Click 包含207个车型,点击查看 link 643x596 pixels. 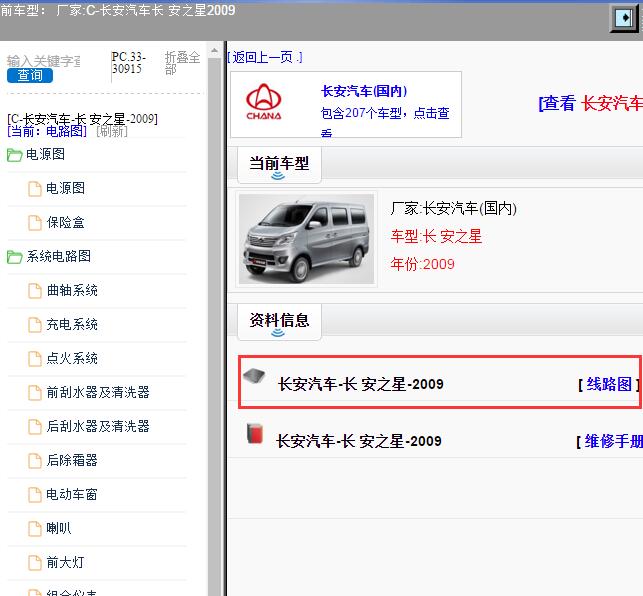coord(385,121)
